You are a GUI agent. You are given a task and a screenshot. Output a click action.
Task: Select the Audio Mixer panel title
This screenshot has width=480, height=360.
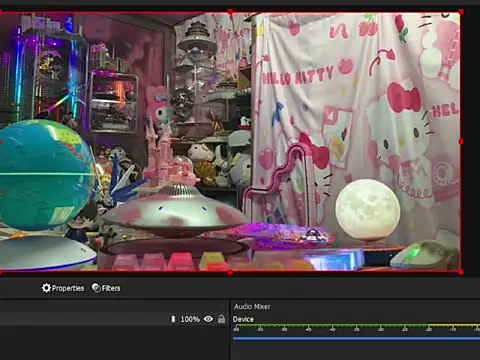tap(252, 306)
